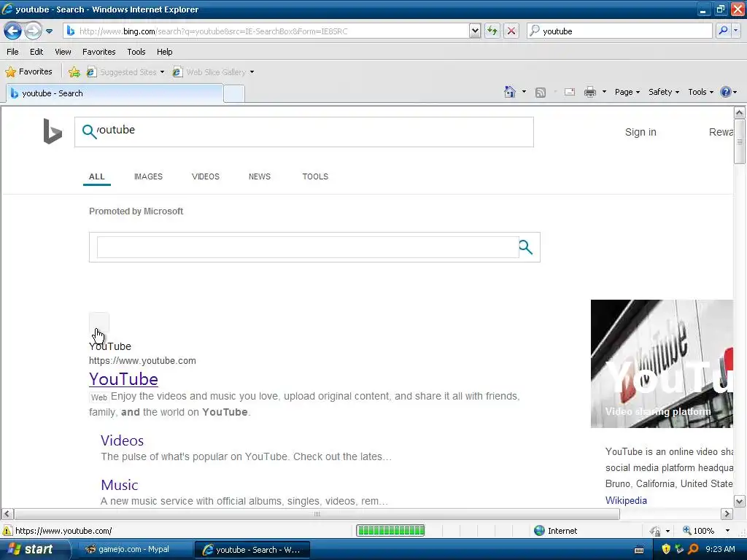Image resolution: width=747 pixels, height=560 pixels.
Task: Click the Home icon in the command bar
Action: point(510,92)
